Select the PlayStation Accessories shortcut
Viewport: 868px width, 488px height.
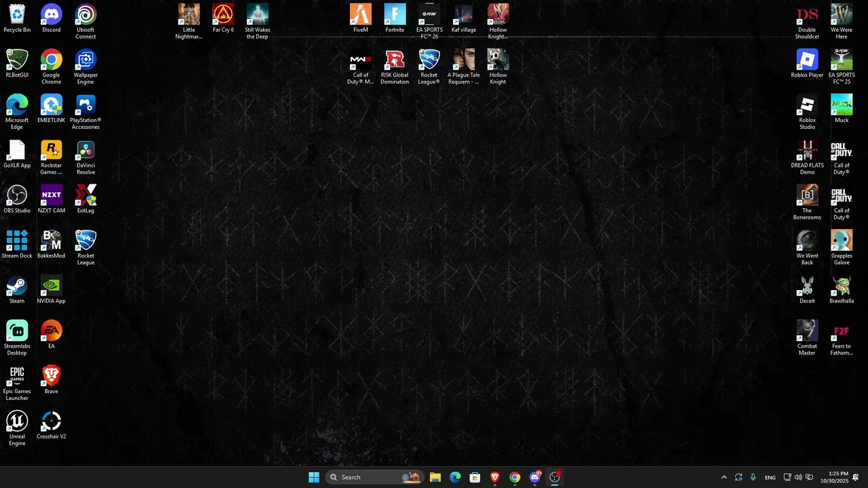(85, 113)
